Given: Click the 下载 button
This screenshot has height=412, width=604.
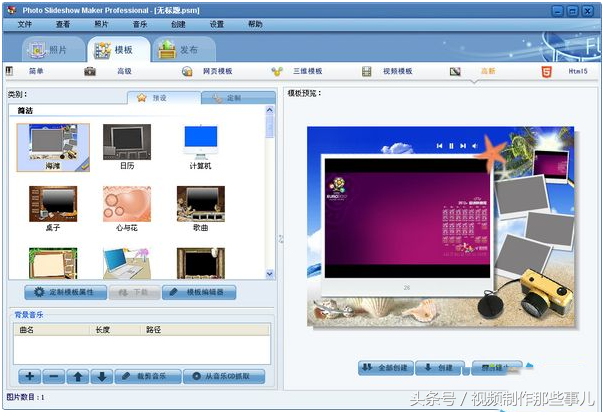Looking at the screenshot, I should point(134,292).
